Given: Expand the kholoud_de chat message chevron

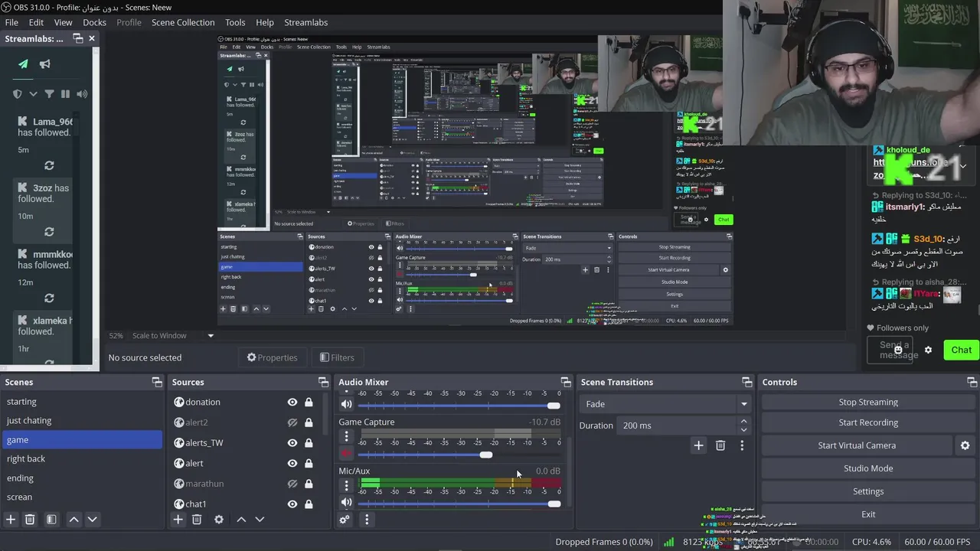Looking at the screenshot, I should coord(963,166).
